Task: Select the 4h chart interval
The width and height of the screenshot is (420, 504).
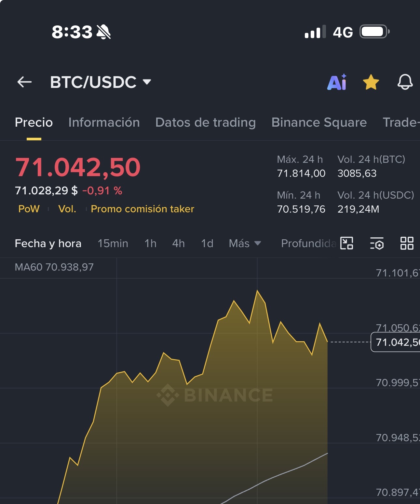Action: coord(179,243)
